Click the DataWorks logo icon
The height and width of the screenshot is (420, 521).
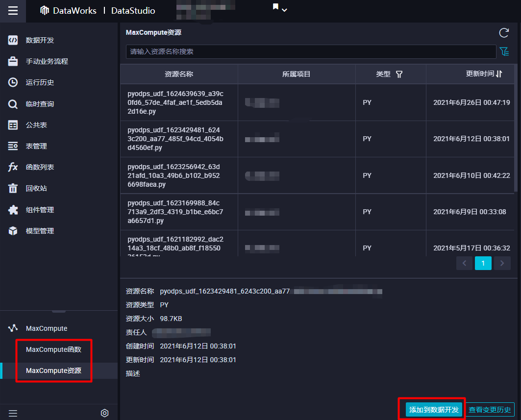(45, 11)
